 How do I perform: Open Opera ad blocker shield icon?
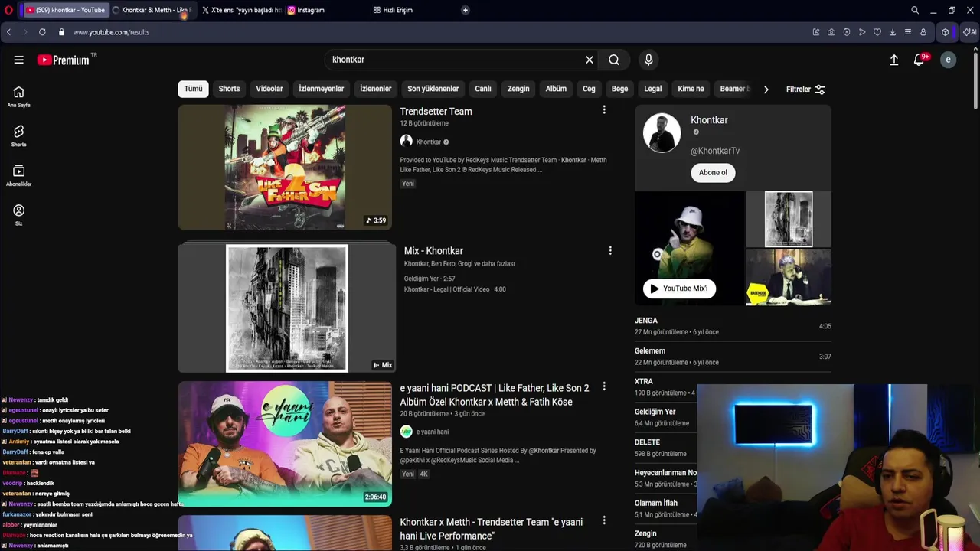pos(847,32)
